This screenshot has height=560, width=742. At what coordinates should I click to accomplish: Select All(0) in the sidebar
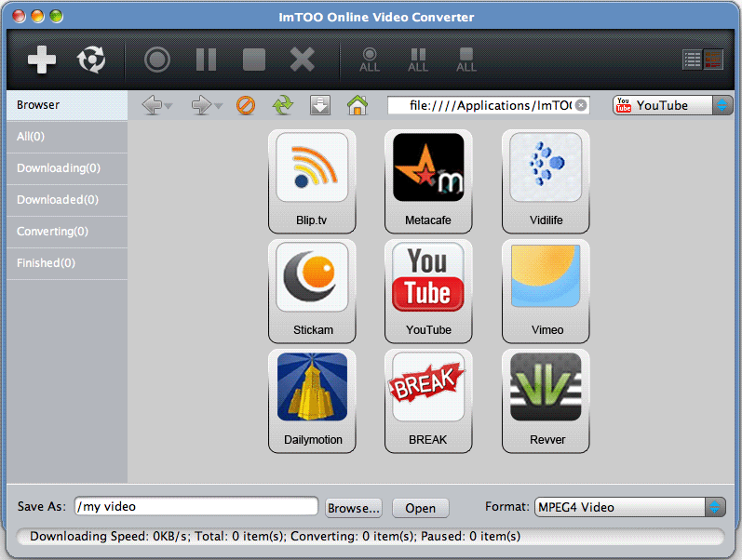click(67, 137)
